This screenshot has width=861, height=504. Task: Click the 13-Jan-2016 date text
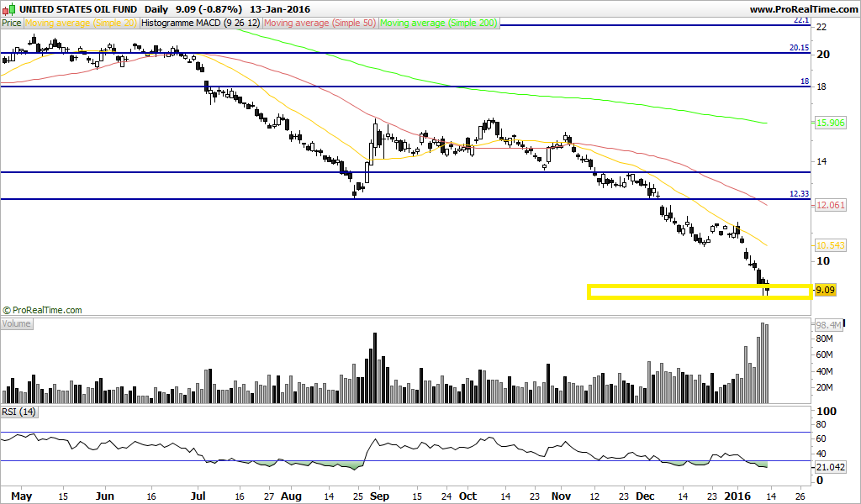(x=279, y=9)
